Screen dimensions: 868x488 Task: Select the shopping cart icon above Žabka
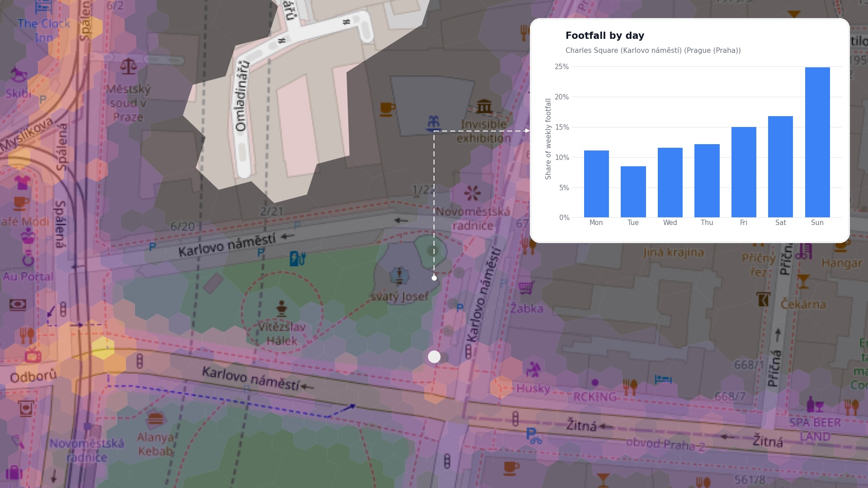pyautogui.click(x=526, y=287)
